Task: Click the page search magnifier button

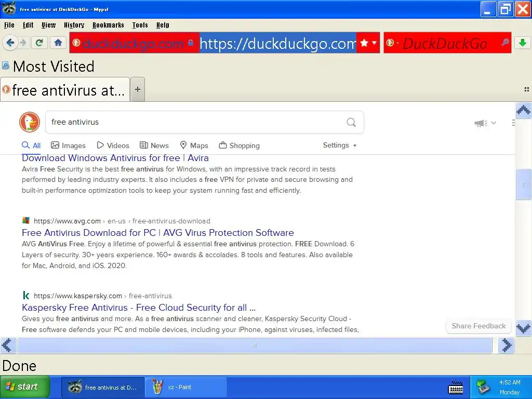Action: point(351,122)
